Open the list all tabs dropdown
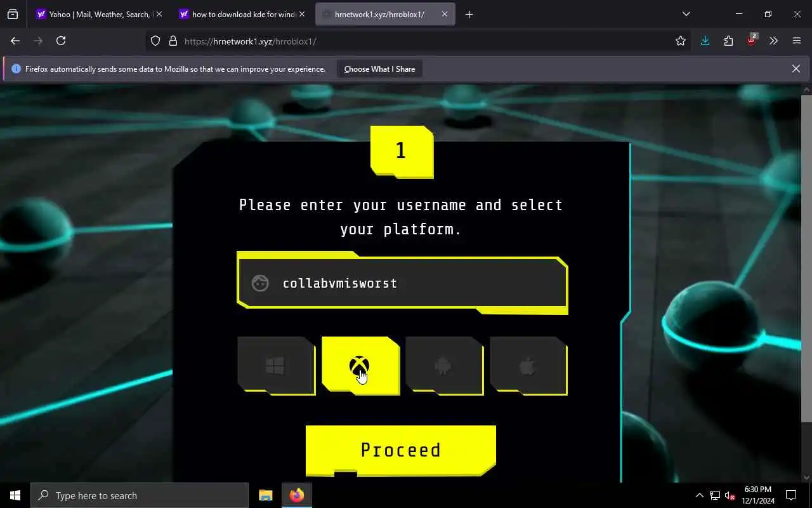This screenshot has width=812, height=508. coord(686,14)
